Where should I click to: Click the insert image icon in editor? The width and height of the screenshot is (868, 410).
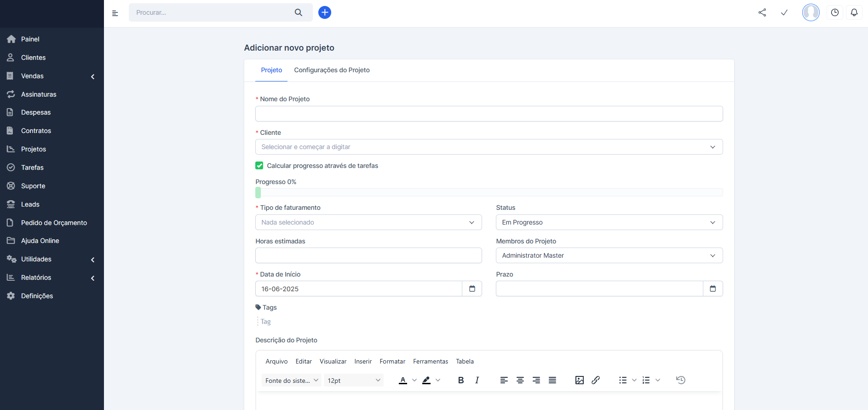tap(579, 380)
